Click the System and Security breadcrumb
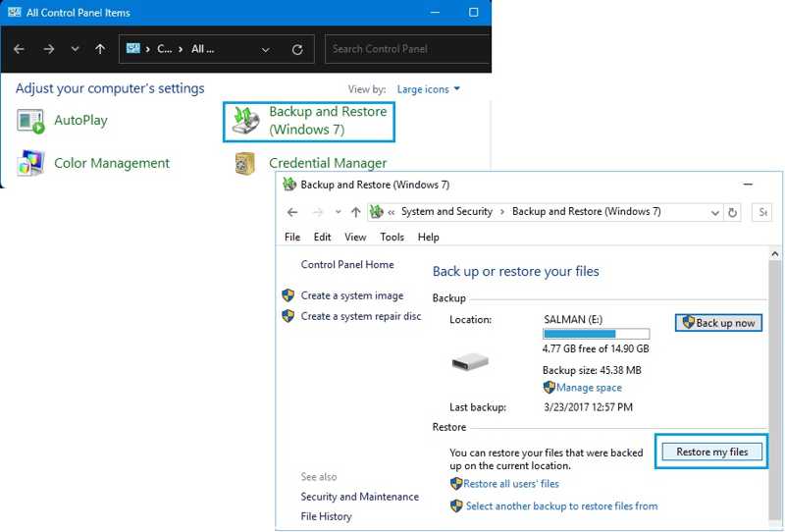 pos(446,212)
